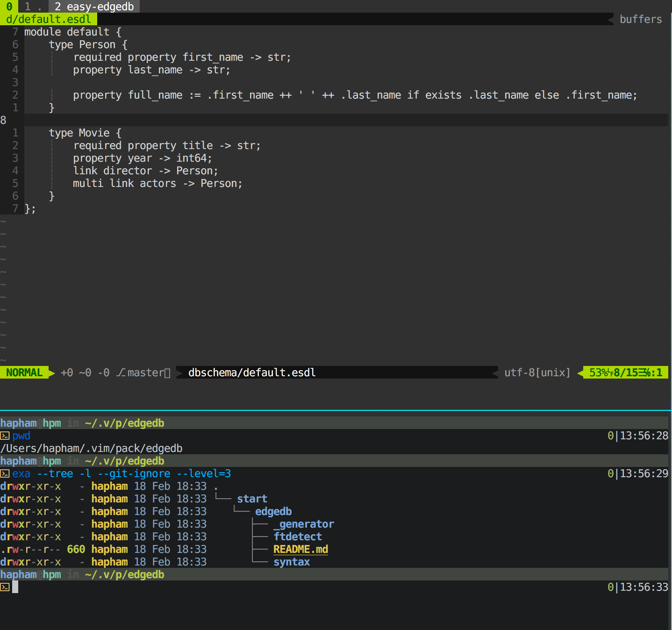Click the 'edgedb' directory in tree
Screen dimensions: 672x630
coord(273,511)
